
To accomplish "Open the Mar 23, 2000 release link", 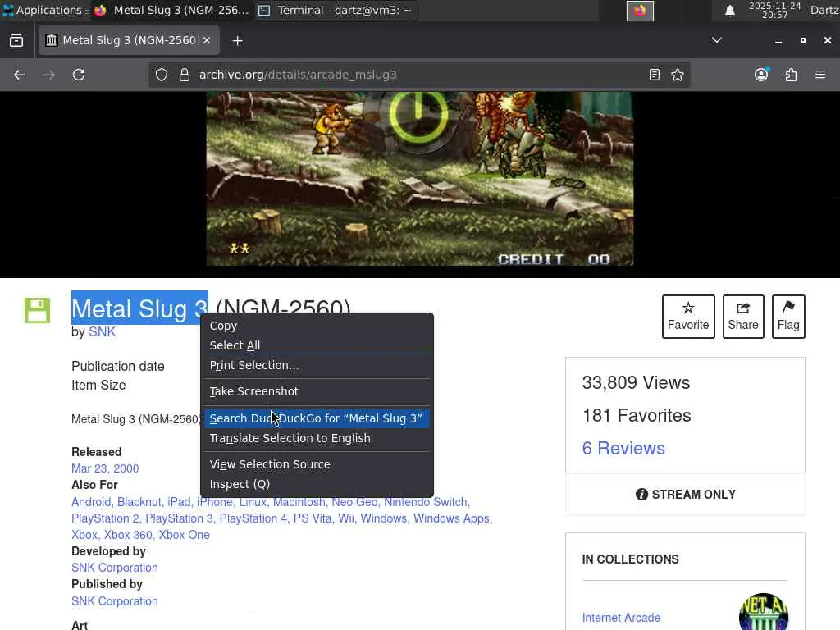I will click(105, 468).
